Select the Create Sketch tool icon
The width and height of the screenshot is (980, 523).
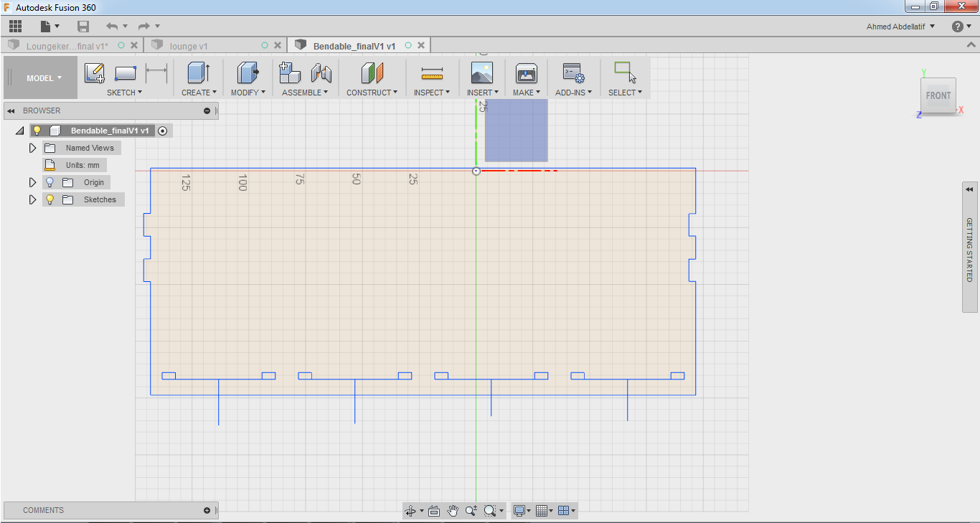(x=95, y=73)
